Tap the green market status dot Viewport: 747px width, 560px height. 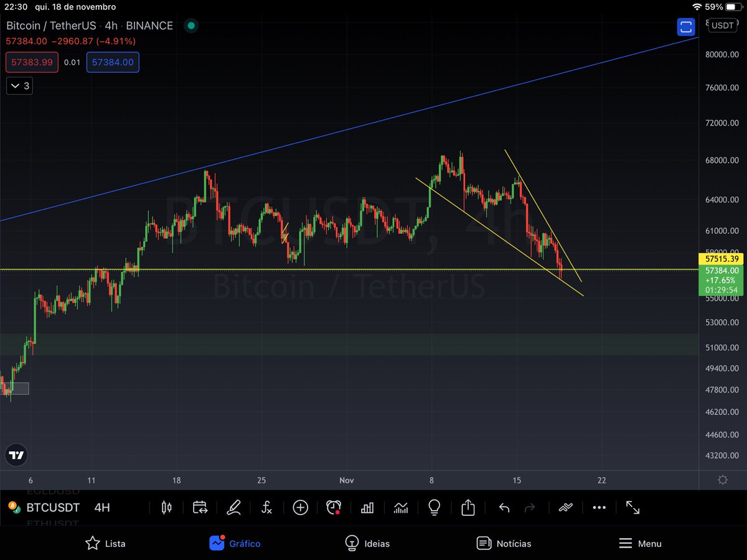click(191, 26)
